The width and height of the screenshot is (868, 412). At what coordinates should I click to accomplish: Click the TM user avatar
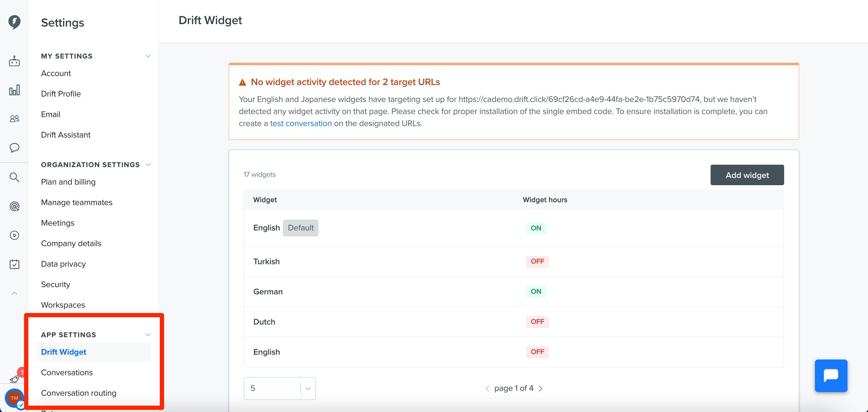click(14, 398)
